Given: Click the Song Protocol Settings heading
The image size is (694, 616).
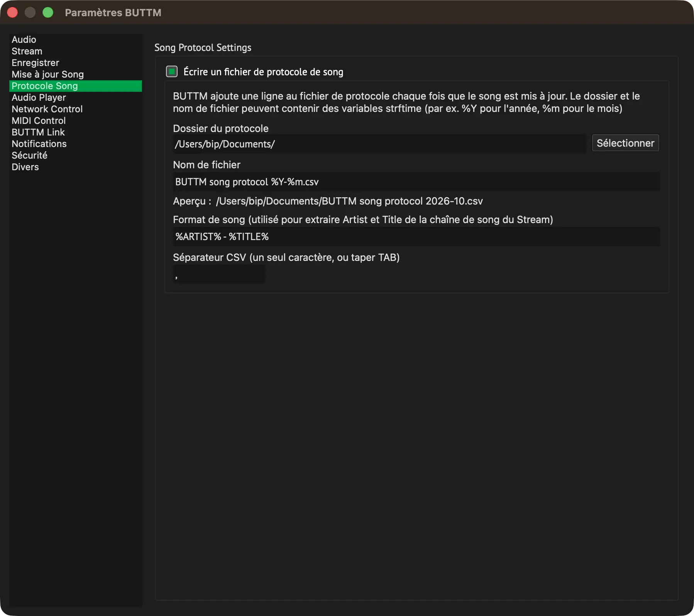Looking at the screenshot, I should [x=203, y=47].
